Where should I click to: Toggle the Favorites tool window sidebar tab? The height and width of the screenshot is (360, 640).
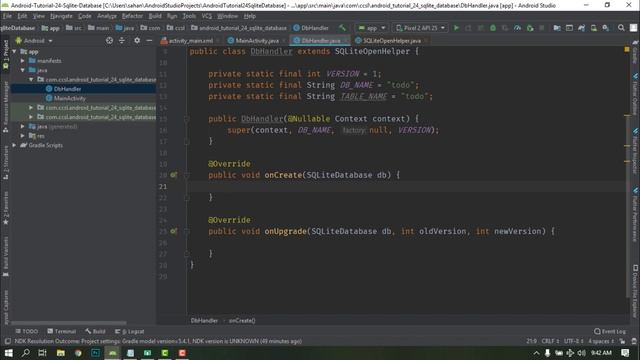pyautogui.click(x=5, y=208)
